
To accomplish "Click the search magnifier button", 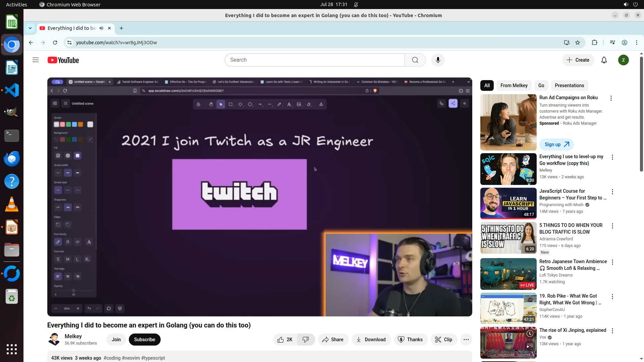I will [x=415, y=60].
